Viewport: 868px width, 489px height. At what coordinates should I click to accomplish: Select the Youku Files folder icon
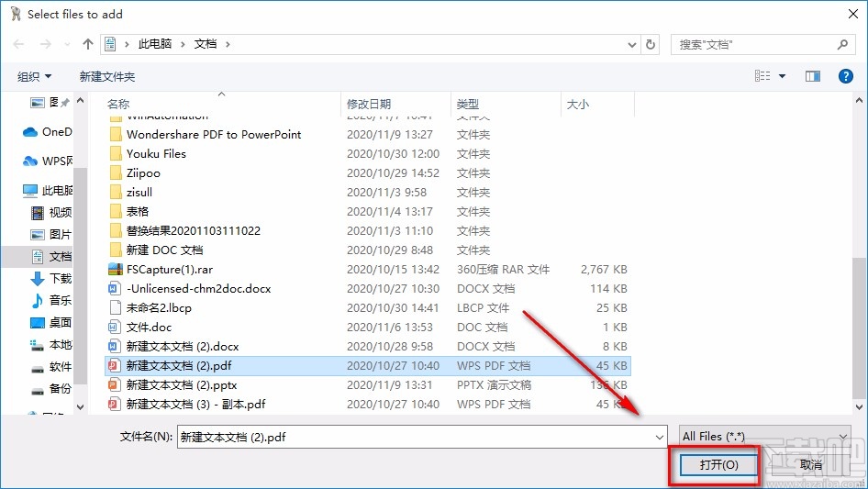coord(115,153)
